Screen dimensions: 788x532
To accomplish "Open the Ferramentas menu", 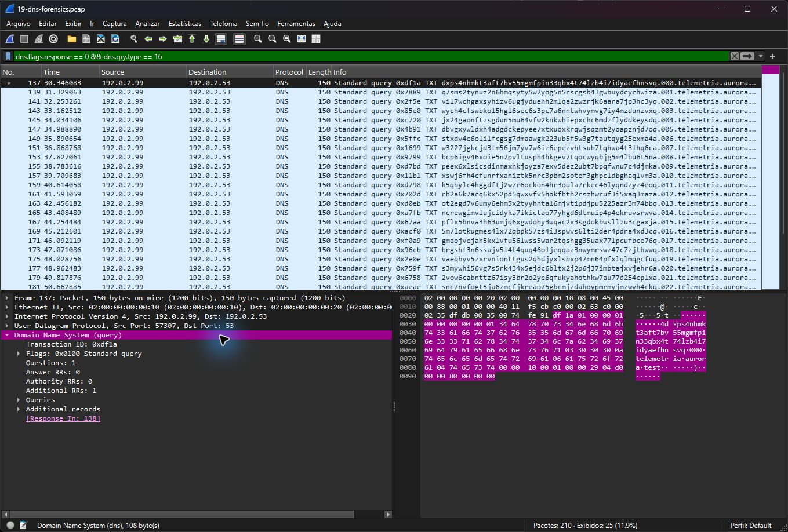I will click(x=296, y=24).
